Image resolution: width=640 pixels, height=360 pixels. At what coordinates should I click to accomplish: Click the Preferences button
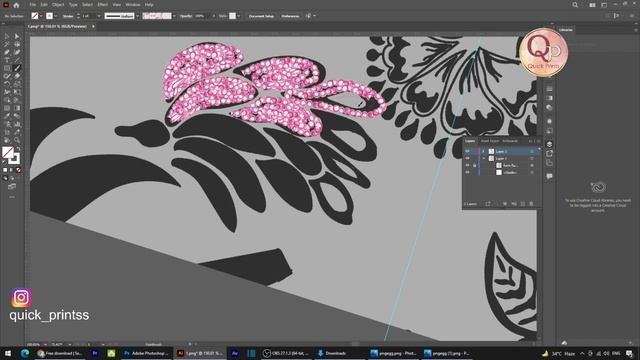[x=290, y=16]
